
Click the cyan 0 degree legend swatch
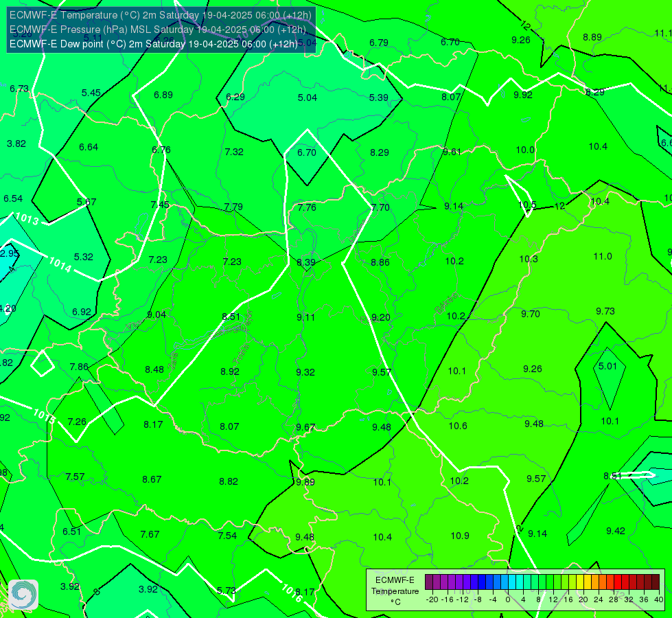coord(511,582)
